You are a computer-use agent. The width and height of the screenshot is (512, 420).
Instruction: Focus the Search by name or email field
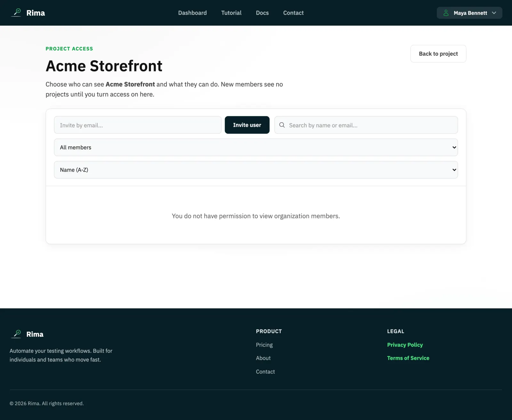point(366,125)
